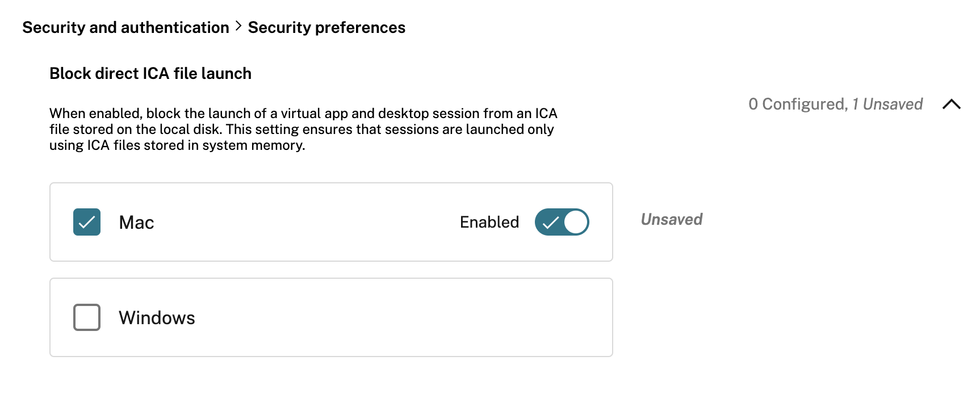Click the toggle switch knob next to Enabled
The height and width of the screenshot is (394, 980).
pos(575,223)
